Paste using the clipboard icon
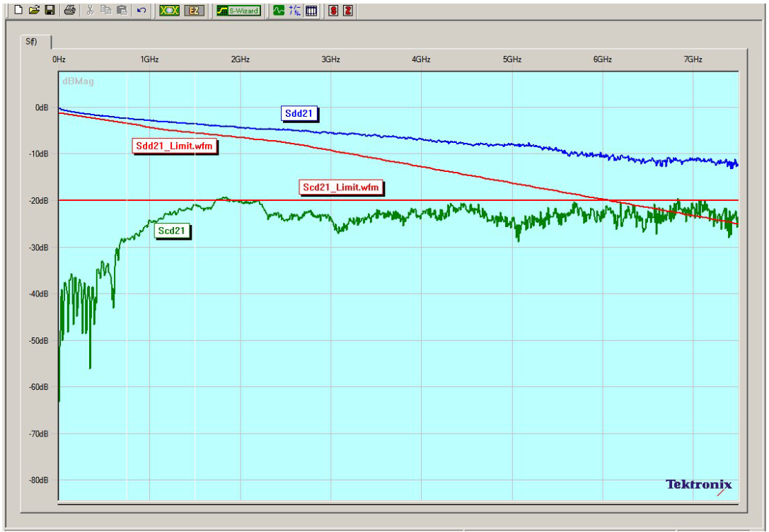 122,10
